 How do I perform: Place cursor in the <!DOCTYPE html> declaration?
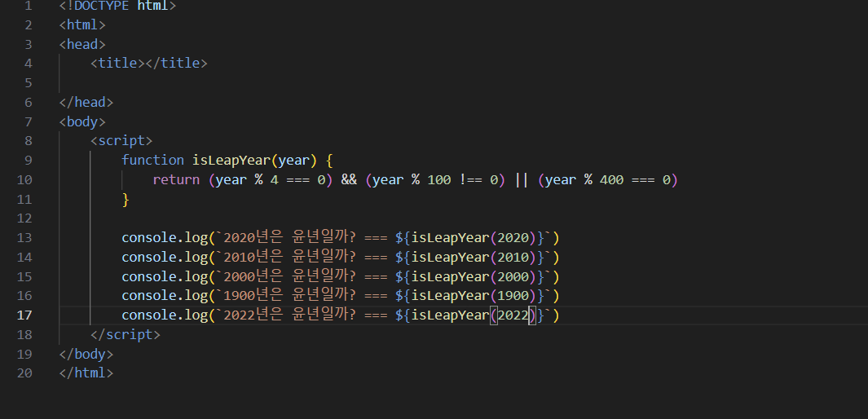coord(118,6)
